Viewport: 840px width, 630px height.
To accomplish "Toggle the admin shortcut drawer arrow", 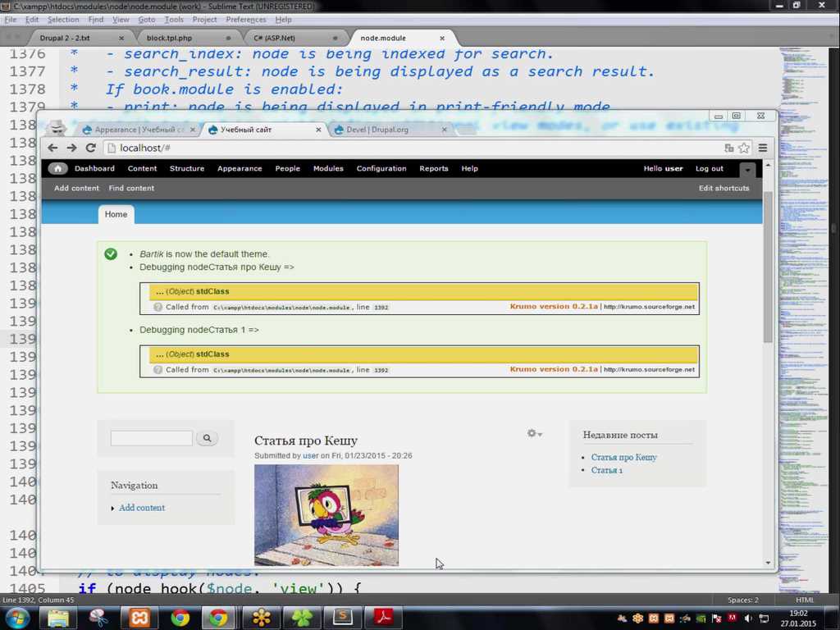I will click(x=747, y=170).
